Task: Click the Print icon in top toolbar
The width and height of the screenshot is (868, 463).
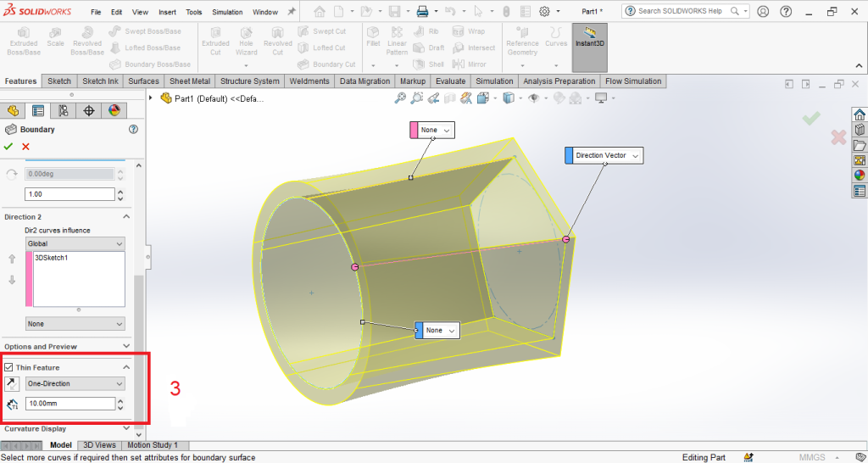Action: [x=422, y=12]
